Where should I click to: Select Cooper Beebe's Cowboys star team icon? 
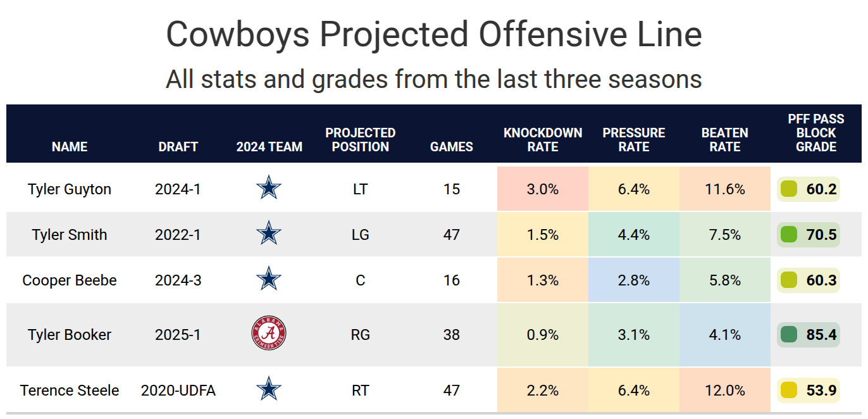click(x=269, y=280)
